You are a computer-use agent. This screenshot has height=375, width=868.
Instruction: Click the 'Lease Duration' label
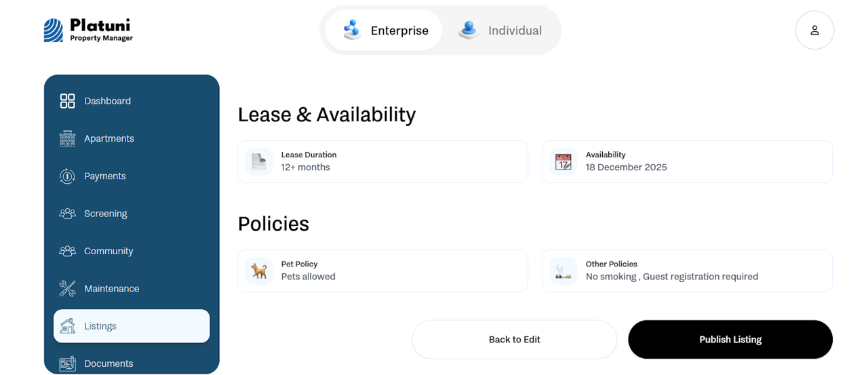click(x=309, y=155)
